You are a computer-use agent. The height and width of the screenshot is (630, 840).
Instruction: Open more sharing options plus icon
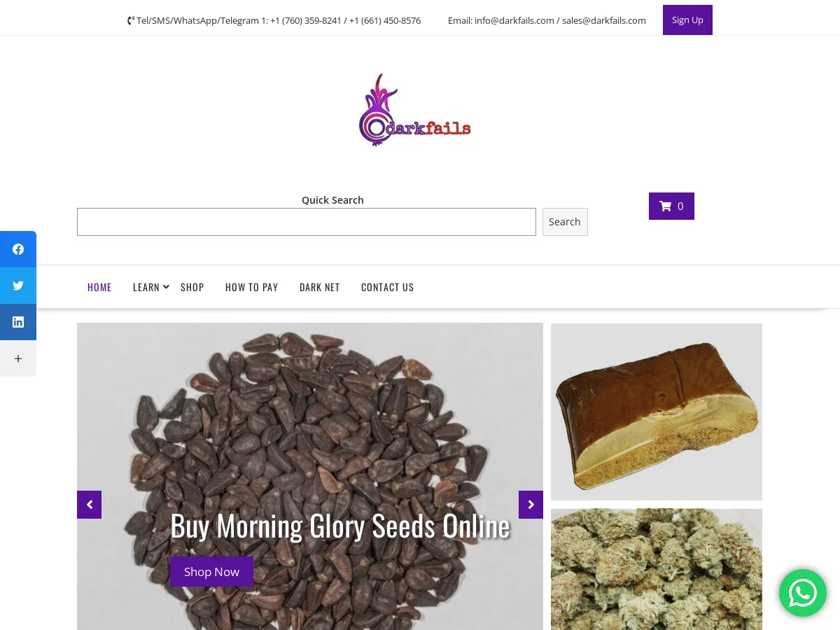click(18, 358)
